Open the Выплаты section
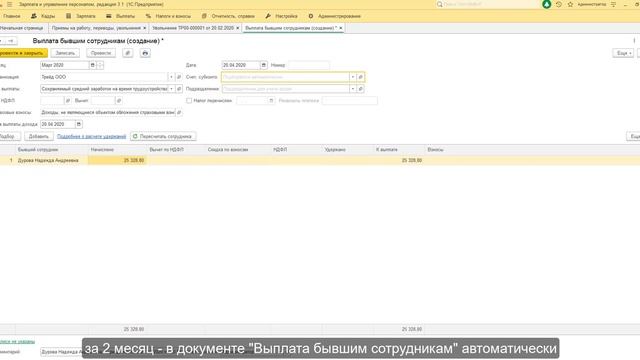The image size is (640, 360). pyautogui.click(x=120, y=16)
